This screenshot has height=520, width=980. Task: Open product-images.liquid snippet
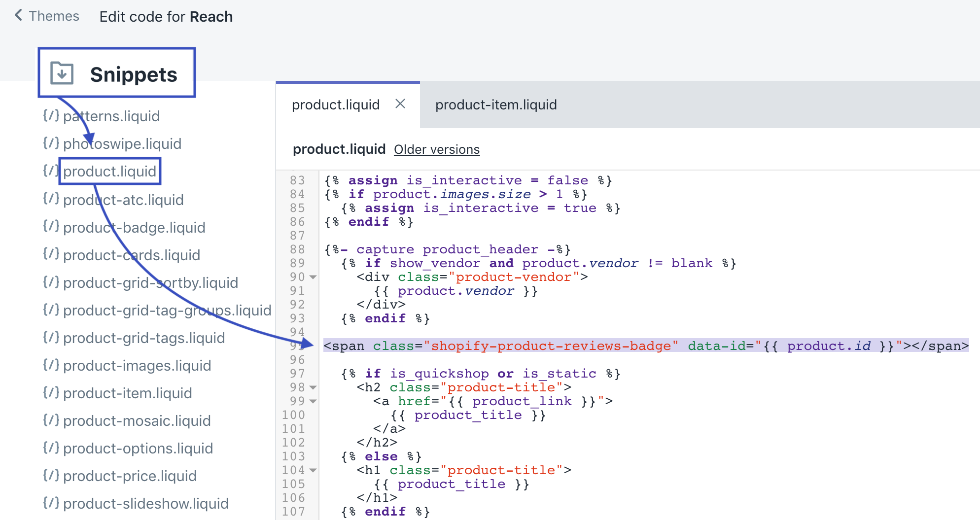click(x=137, y=365)
